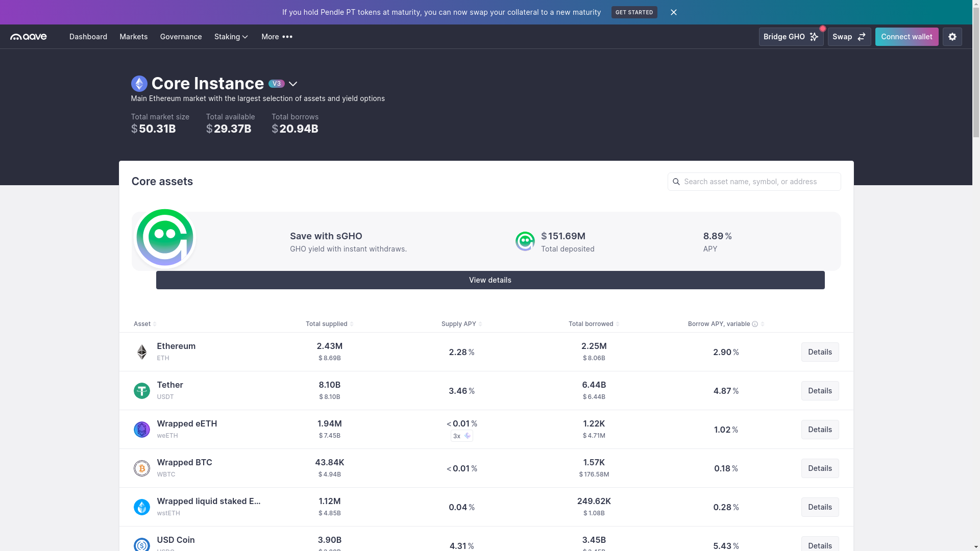Click the Wrapped eETH token icon
This screenshot has height=551, width=980.
point(142,430)
